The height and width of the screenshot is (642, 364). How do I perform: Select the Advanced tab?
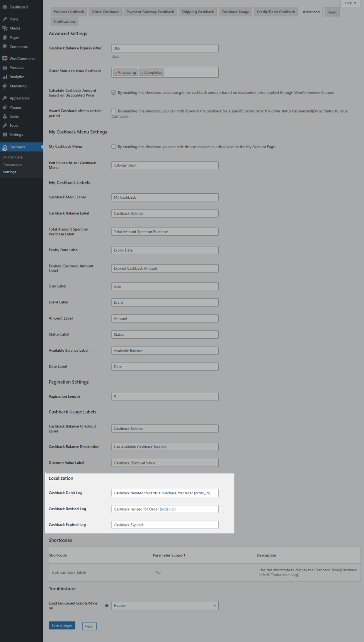[x=311, y=12]
